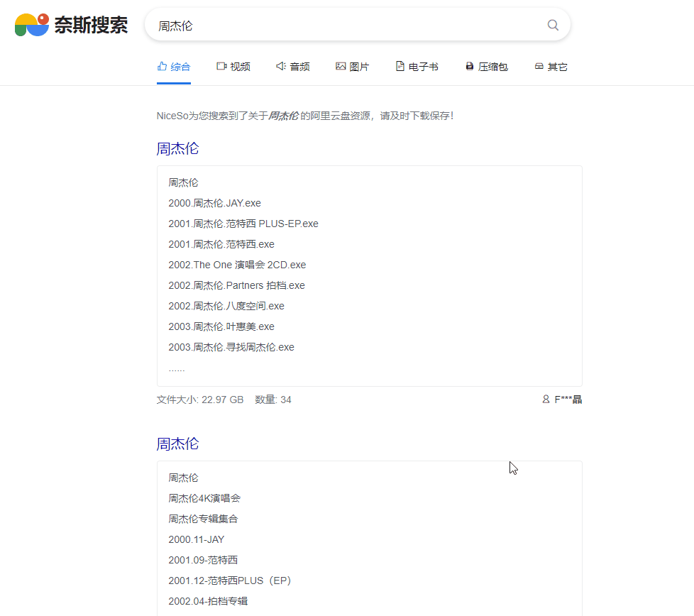Focus the search box containing 周杰伦
The image size is (694, 616).
pyautogui.click(x=357, y=25)
